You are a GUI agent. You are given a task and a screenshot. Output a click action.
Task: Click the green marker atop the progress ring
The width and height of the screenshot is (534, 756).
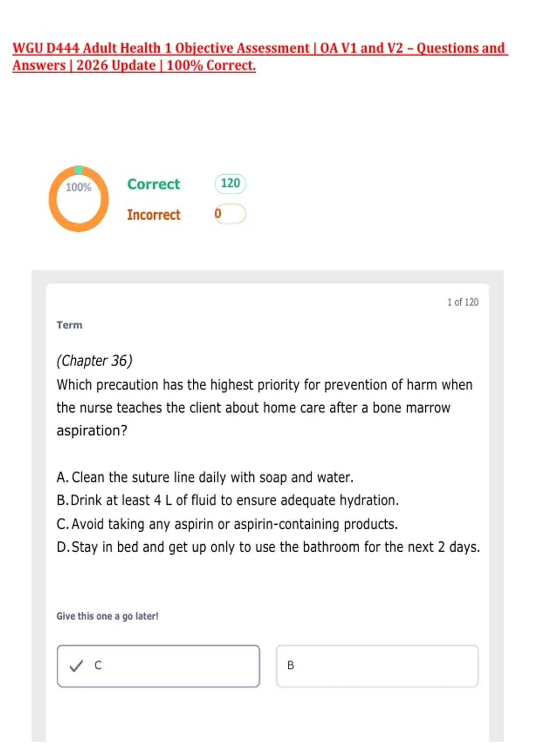(x=79, y=170)
